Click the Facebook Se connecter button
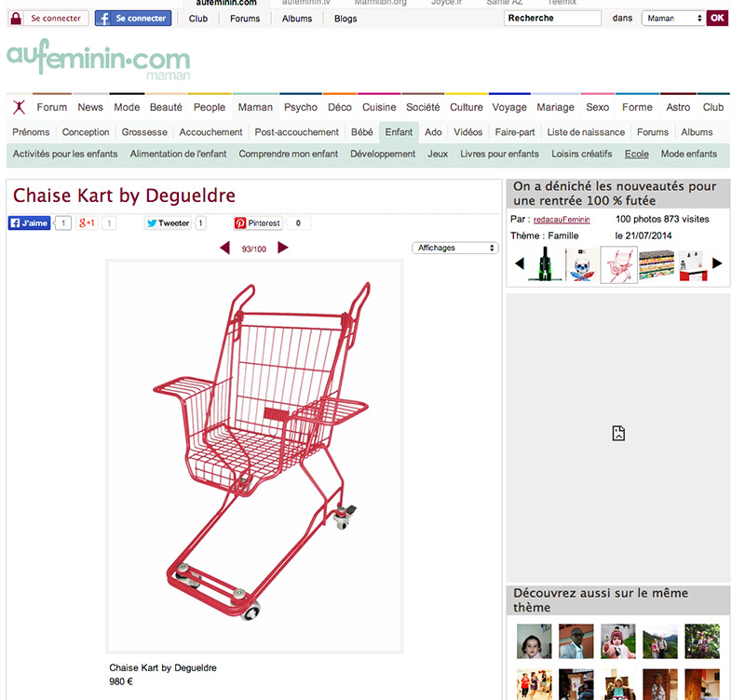This screenshot has height=700, width=745. pos(133,19)
